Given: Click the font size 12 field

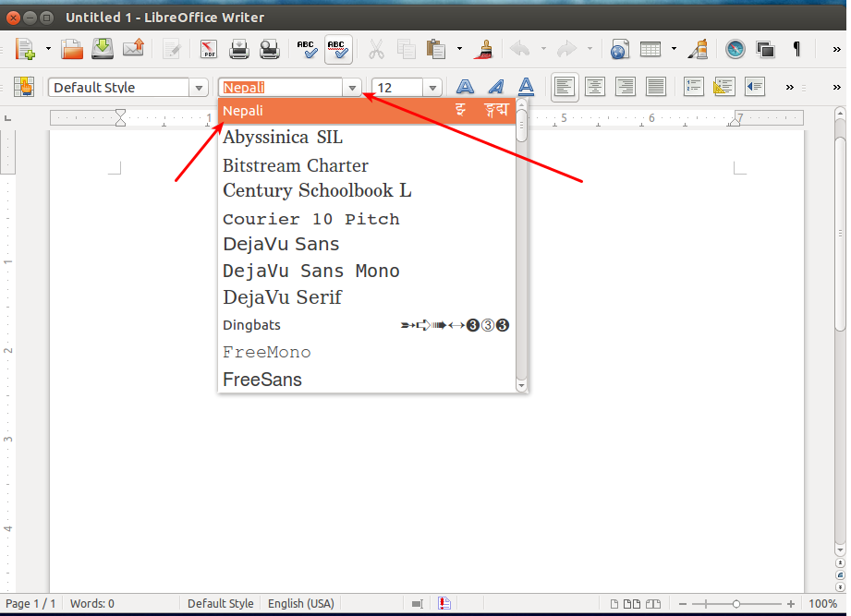Looking at the screenshot, I should tap(397, 88).
